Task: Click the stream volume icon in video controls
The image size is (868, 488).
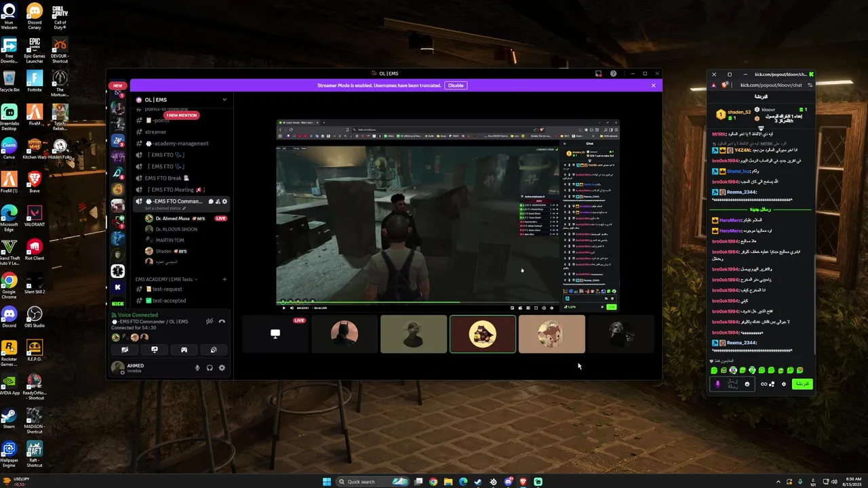Action: pos(292,308)
